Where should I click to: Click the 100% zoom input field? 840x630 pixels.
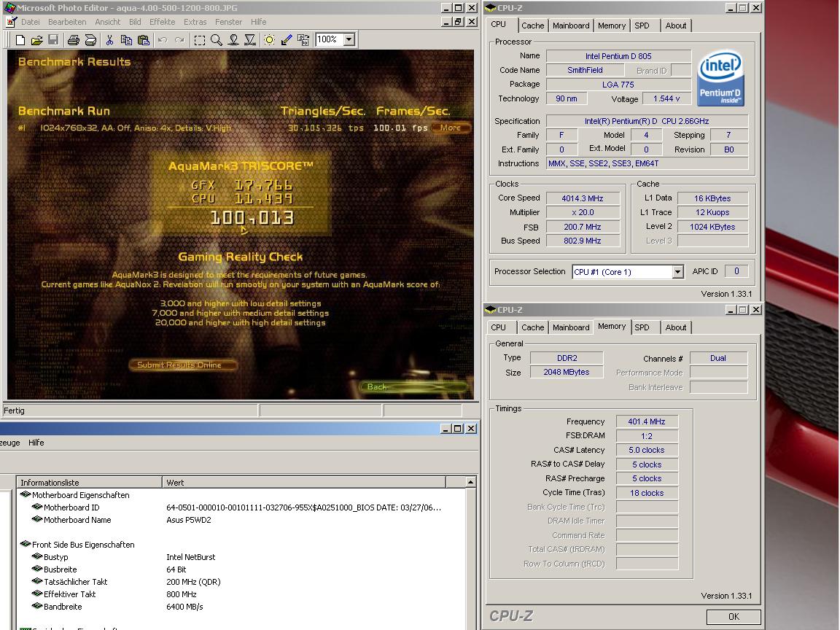click(329, 39)
